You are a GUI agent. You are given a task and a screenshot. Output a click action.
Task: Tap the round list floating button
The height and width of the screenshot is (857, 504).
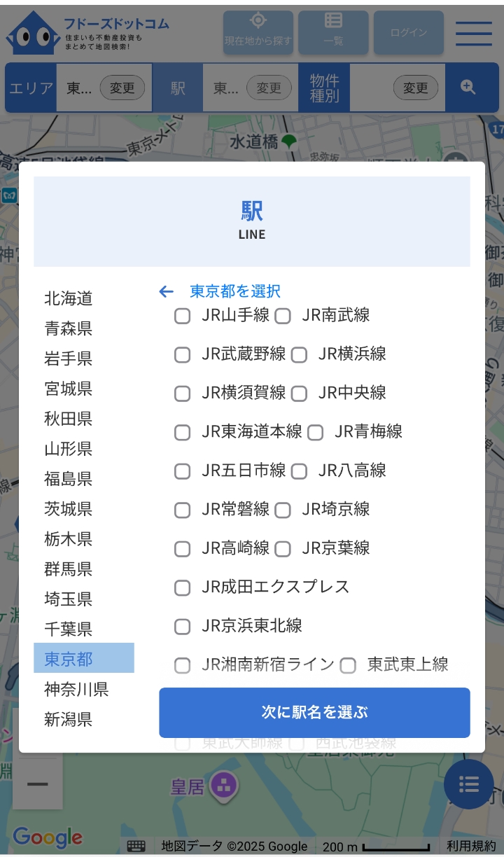(468, 784)
